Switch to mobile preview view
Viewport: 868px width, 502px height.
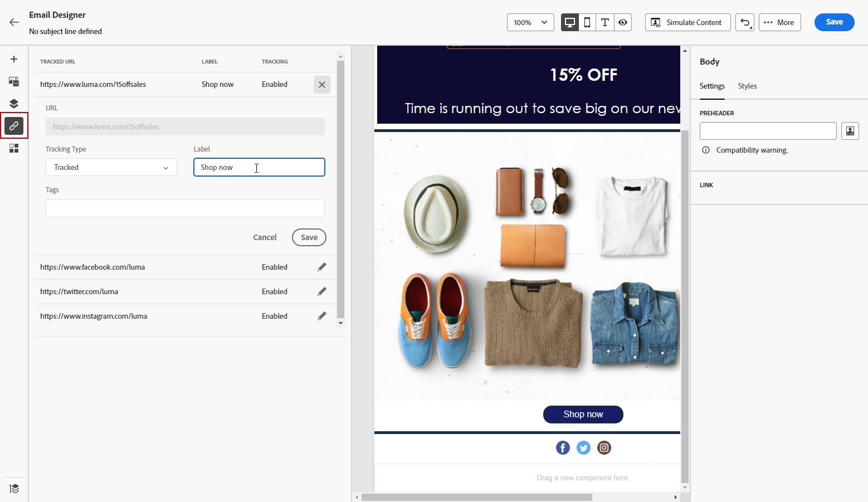pyautogui.click(x=587, y=22)
